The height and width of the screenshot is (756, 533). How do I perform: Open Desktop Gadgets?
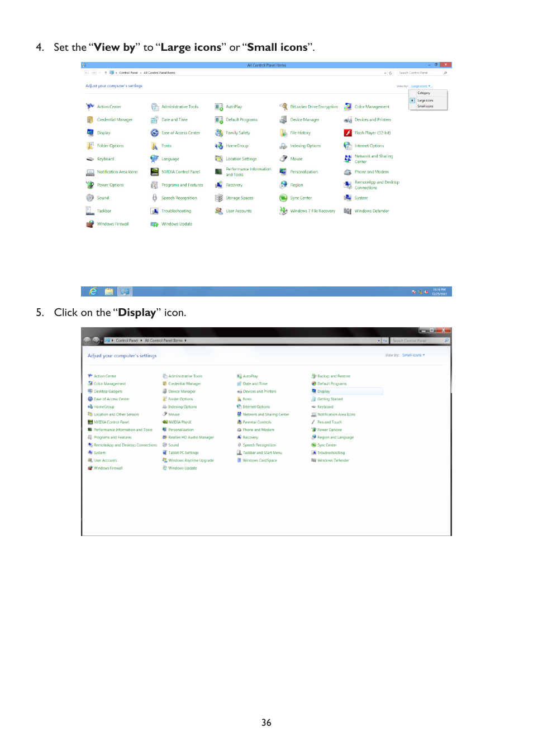[105, 391]
